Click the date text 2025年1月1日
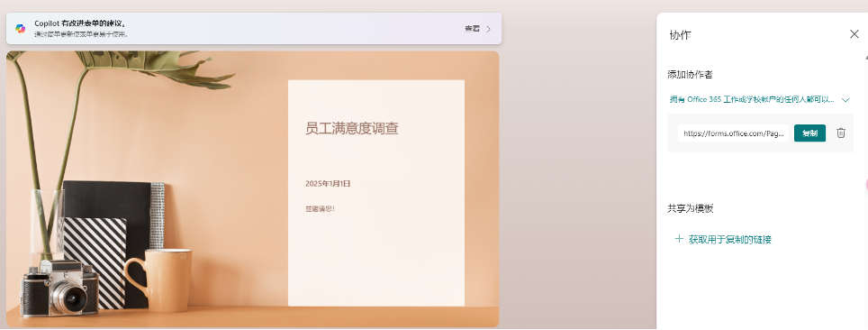This screenshot has width=868, height=330. (328, 184)
